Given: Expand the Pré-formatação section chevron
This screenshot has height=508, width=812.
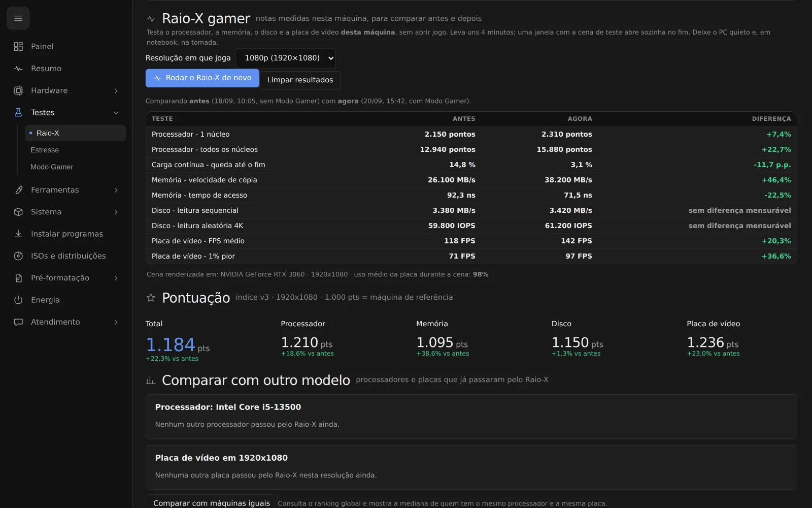Looking at the screenshot, I should click(116, 278).
